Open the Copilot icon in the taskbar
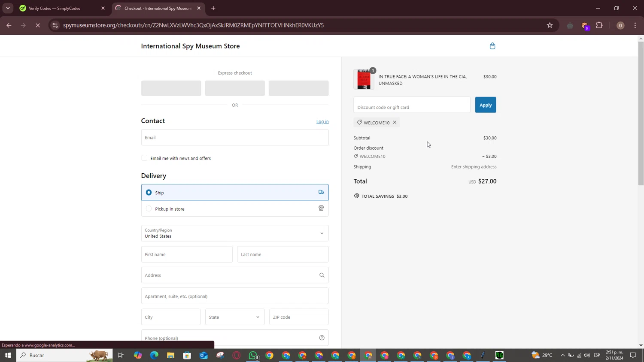644x362 pixels. [137, 355]
